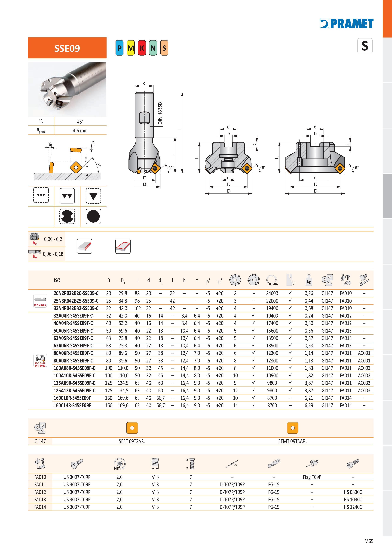392x555 pixels.
Task: Click the single-triangle roughing icon
Action: pos(93,196)
